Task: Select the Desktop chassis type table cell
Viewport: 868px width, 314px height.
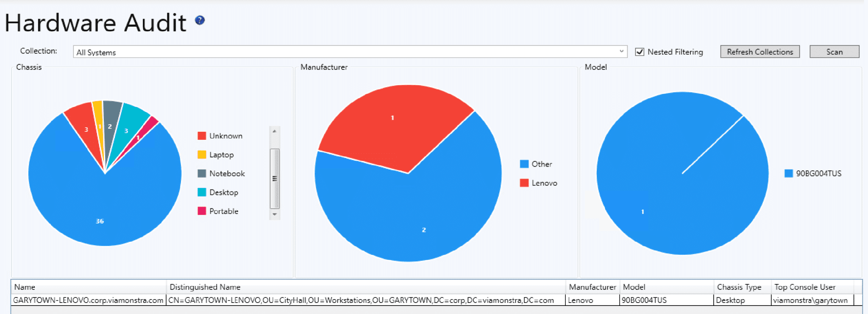Action: coord(743,300)
